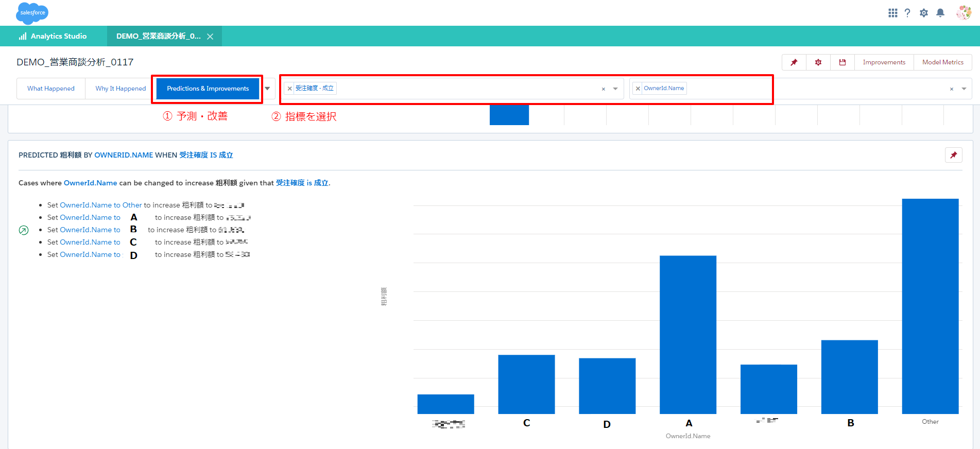Open the App Launcher grid icon
Screen dimensions: 980x449
[892, 13]
